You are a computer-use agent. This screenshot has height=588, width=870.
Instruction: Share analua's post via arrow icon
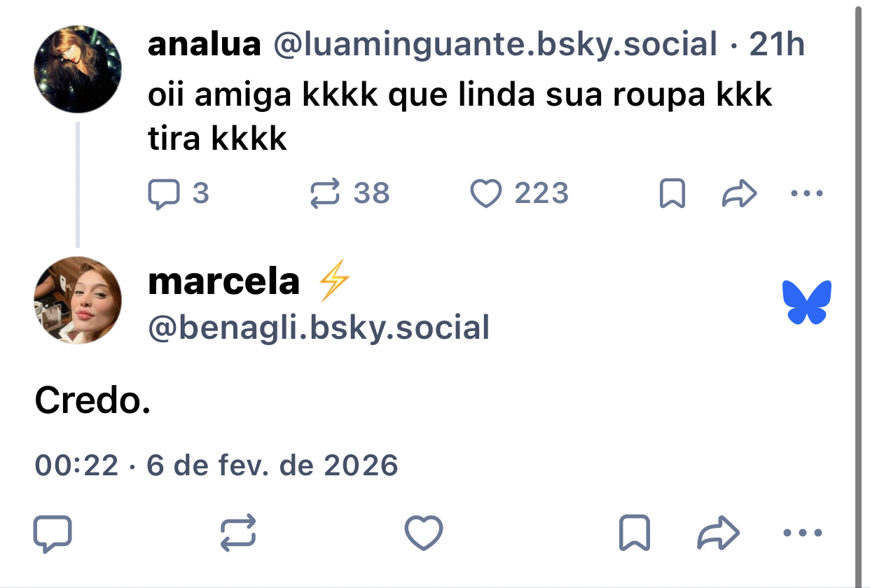[739, 194]
